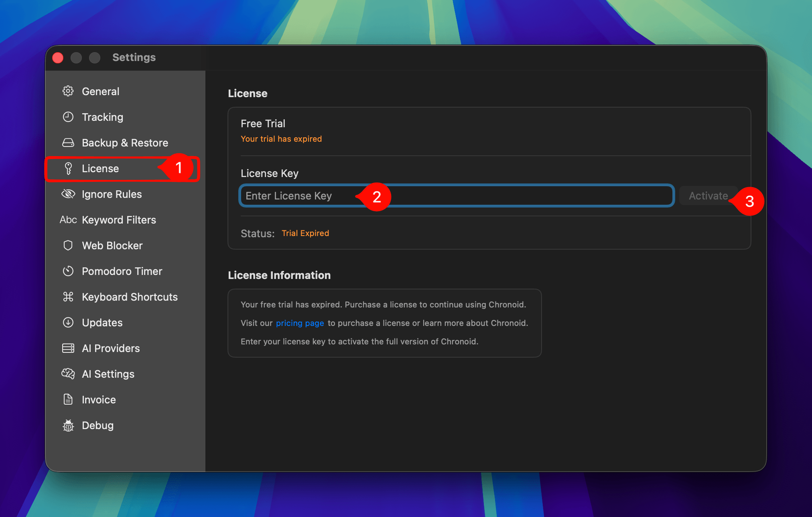Close the Settings window
Viewport: 812px width, 517px height.
[x=57, y=57]
